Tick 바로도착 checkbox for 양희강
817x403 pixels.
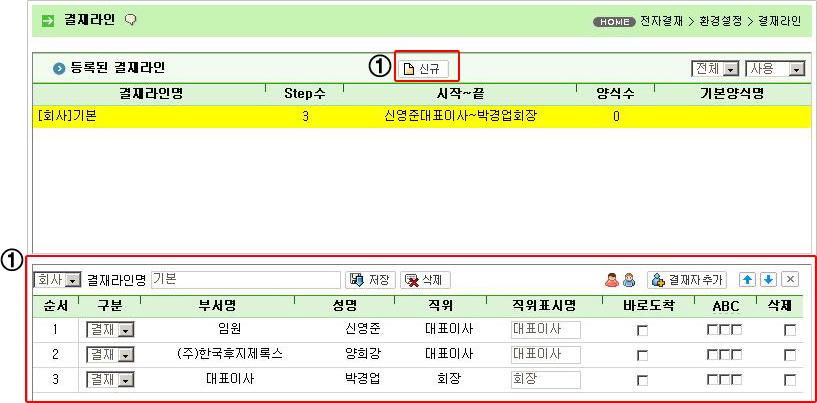pyautogui.click(x=642, y=354)
